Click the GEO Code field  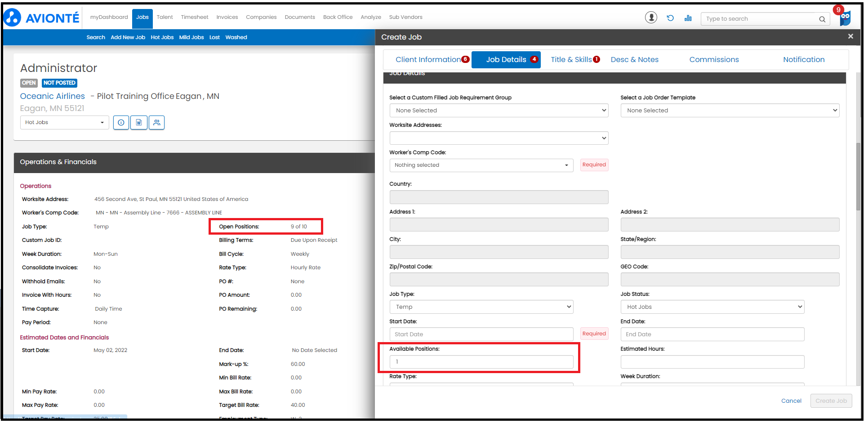pos(730,280)
